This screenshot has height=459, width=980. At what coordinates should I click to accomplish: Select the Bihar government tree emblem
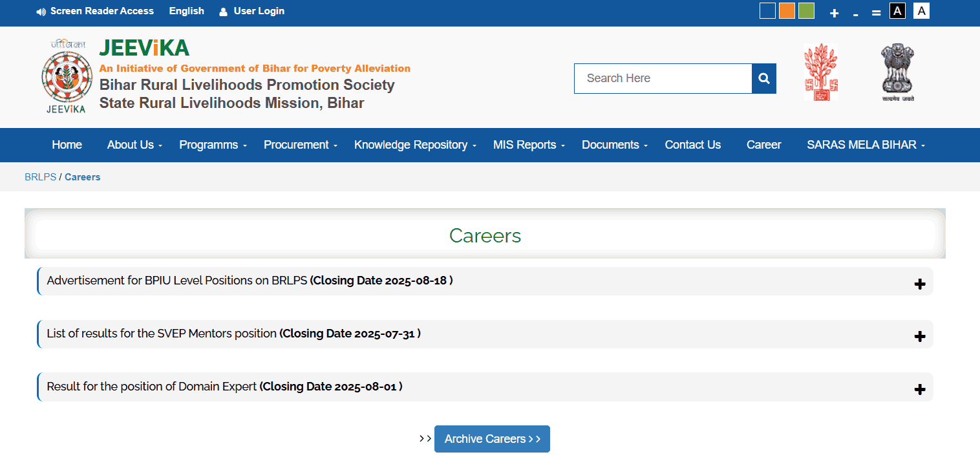click(820, 71)
